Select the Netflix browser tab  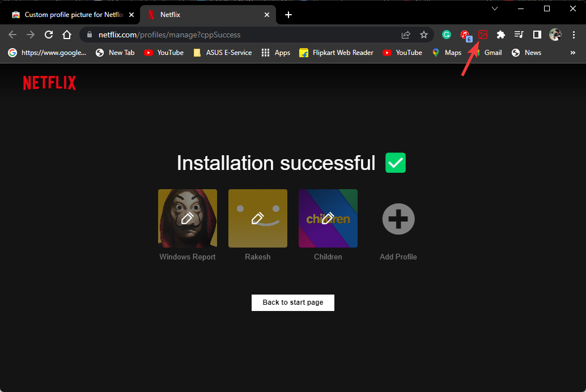tap(207, 15)
